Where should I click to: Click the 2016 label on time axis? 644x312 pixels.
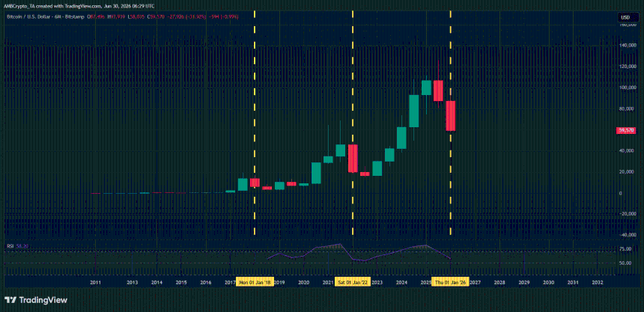tap(205, 283)
